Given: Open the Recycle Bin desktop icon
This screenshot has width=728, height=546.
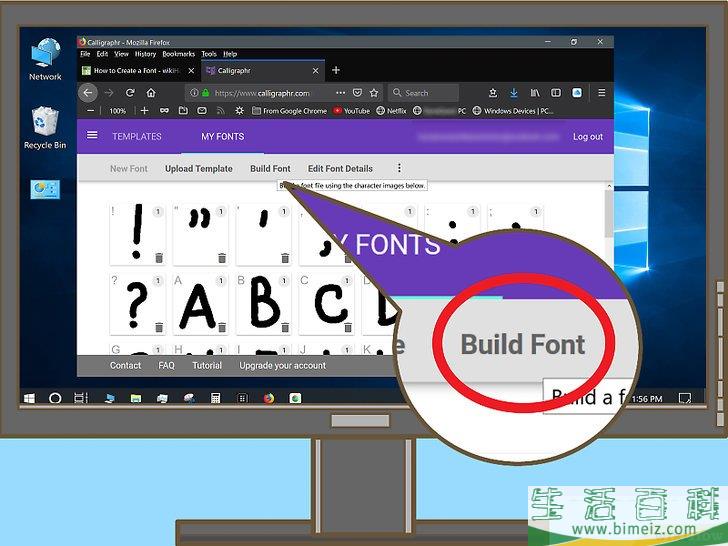Looking at the screenshot, I should point(45,128).
